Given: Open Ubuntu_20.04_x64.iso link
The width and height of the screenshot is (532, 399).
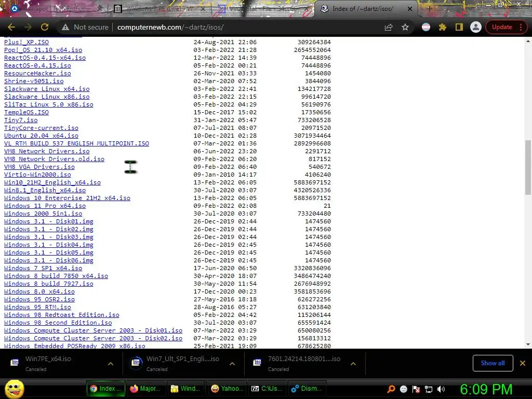Looking at the screenshot, I should 41,136.
